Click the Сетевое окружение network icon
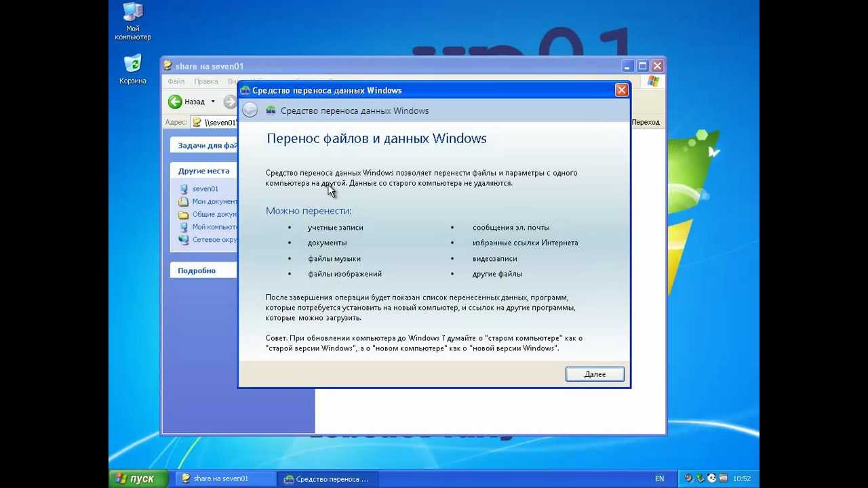Image resolution: width=868 pixels, height=488 pixels. [184, 239]
